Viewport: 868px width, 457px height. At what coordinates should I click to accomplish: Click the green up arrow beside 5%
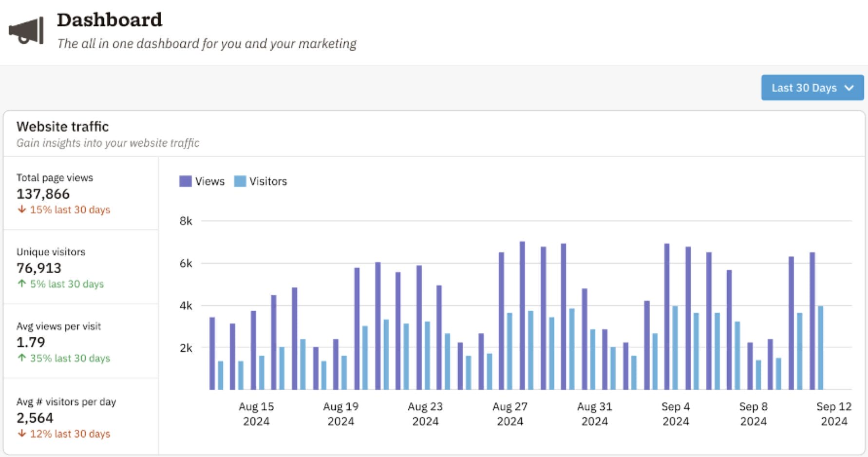pyautogui.click(x=22, y=284)
